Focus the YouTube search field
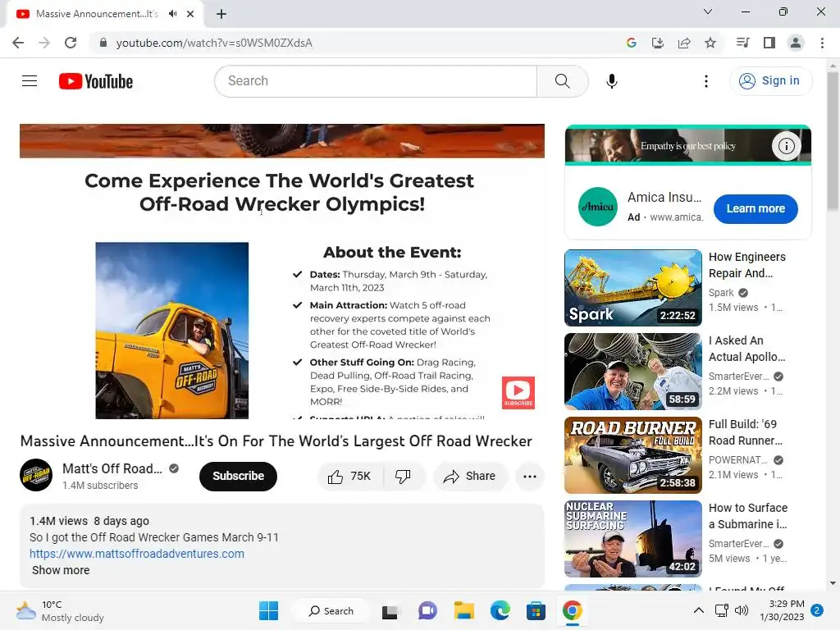840x630 pixels. [x=377, y=81]
